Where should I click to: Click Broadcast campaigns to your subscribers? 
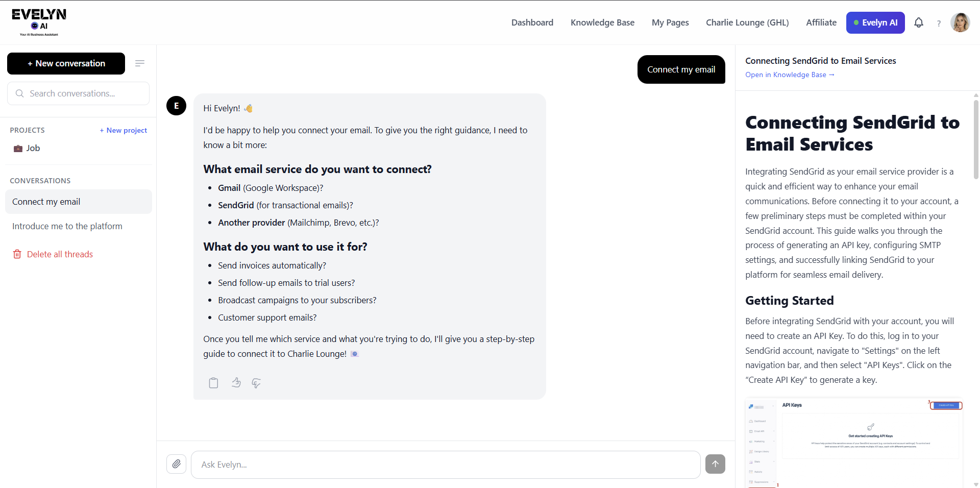297,300
